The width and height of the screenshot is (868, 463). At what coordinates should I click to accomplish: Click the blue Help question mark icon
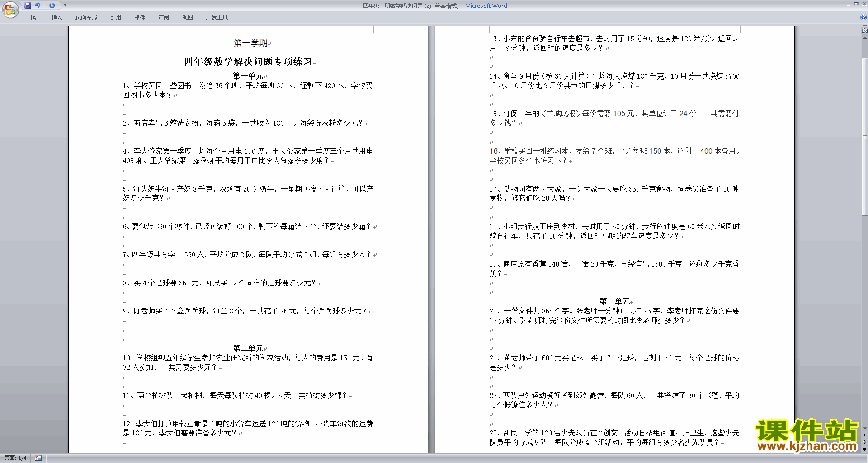863,18
